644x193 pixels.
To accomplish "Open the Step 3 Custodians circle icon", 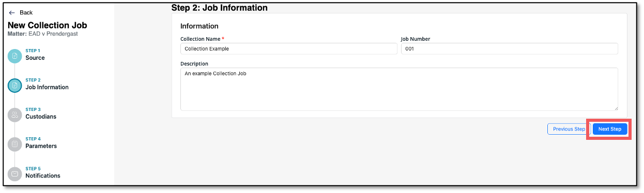I will 14,115.
